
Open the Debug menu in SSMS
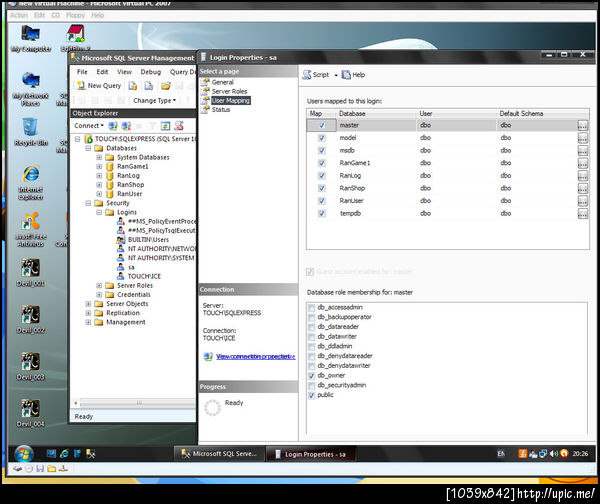pos(151,72)
